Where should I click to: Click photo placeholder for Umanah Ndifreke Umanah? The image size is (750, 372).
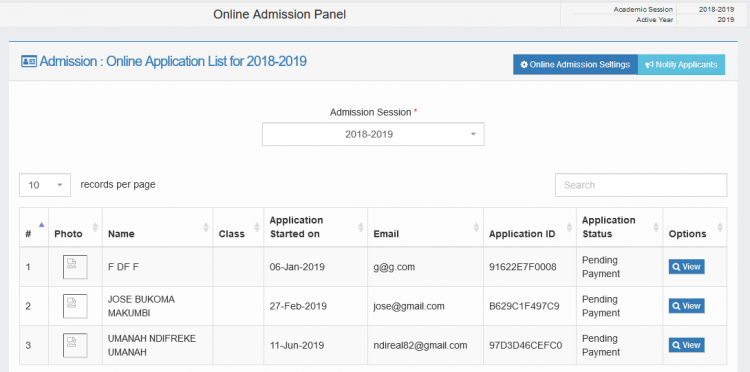coord(75,345)
